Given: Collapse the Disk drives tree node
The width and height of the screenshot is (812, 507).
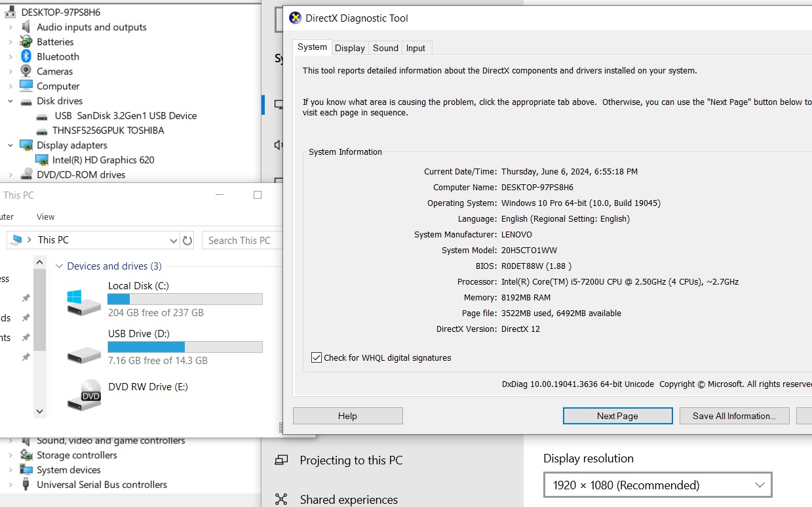Looking at the screenshot, I should (10, 101).
